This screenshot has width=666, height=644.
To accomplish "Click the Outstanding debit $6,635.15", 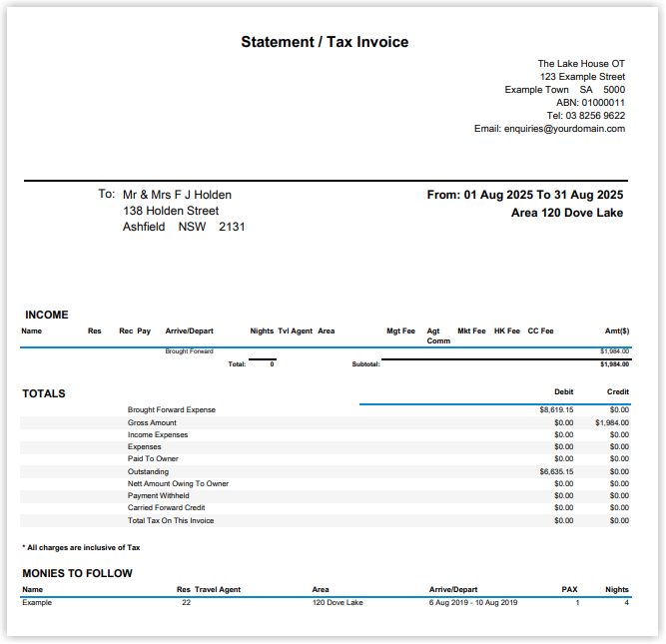I will (x=556, y=471).
